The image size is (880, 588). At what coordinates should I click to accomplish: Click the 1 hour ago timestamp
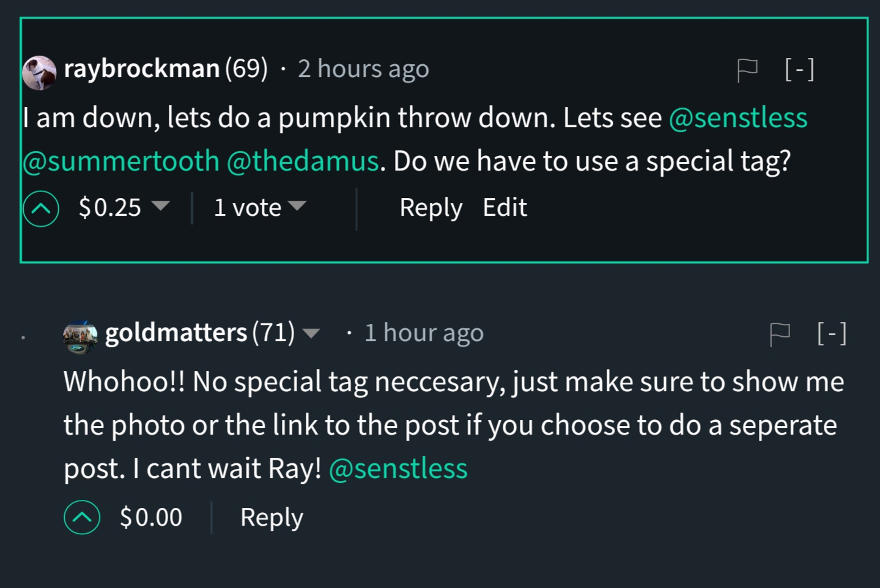(x=423, y=333)
